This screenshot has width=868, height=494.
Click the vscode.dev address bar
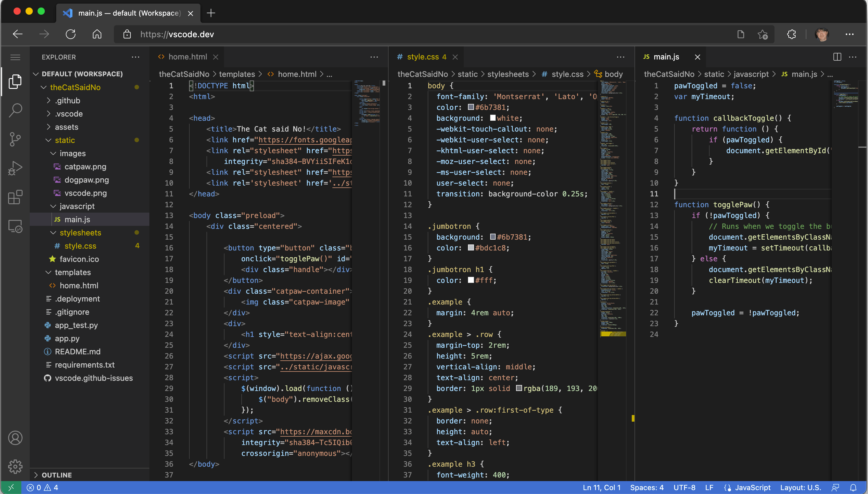point(177,34)
